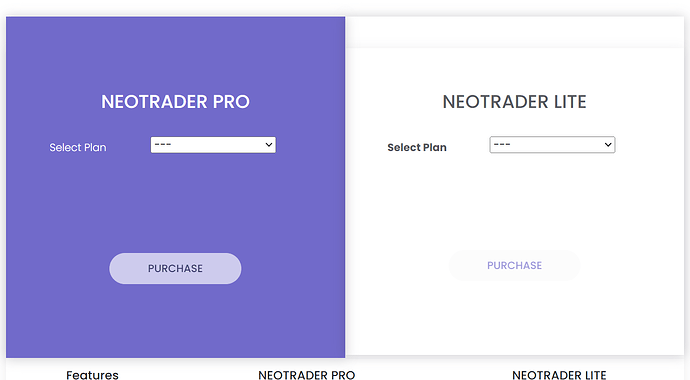Click the empty white space below LITE's PURCHASE button

[x=514, y=318]
